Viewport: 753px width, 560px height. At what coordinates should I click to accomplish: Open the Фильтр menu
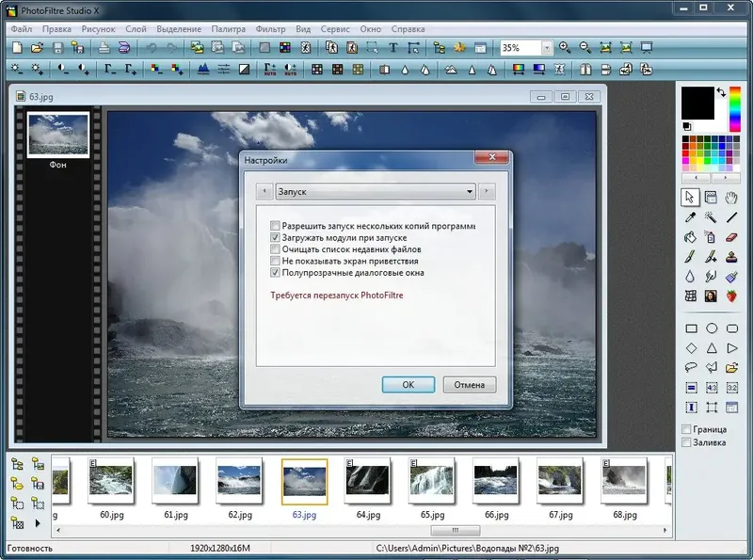[x=271, y=28]
